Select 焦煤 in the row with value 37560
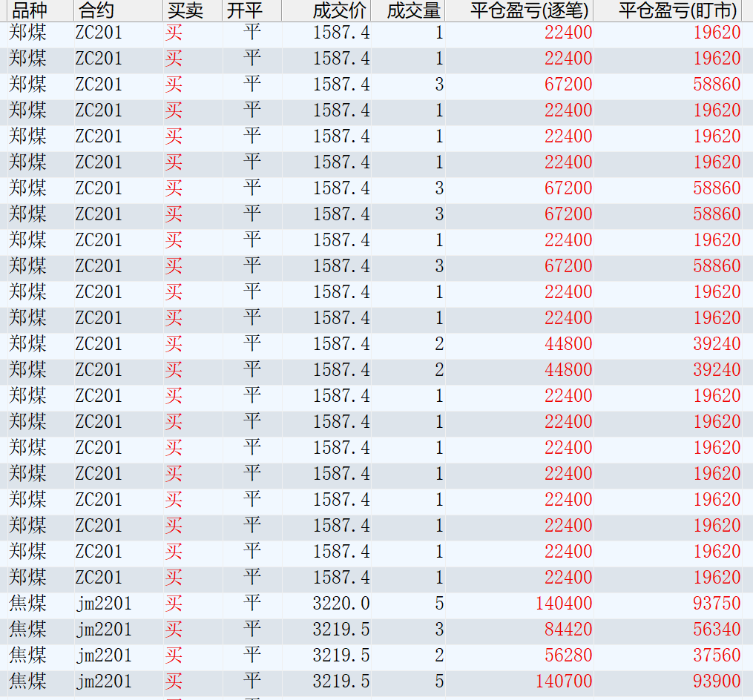Image resolution: width=753 pixels, height=700 pixels. (28, 656)
